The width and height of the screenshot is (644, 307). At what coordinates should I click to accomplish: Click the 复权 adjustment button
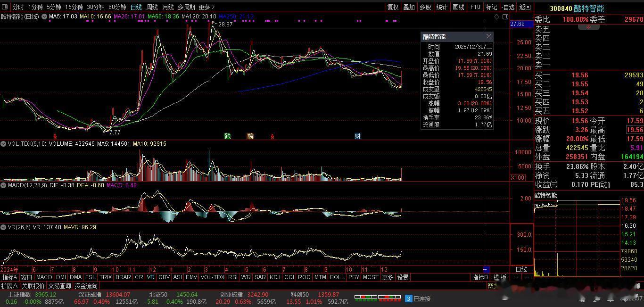(x=393, y=7)
